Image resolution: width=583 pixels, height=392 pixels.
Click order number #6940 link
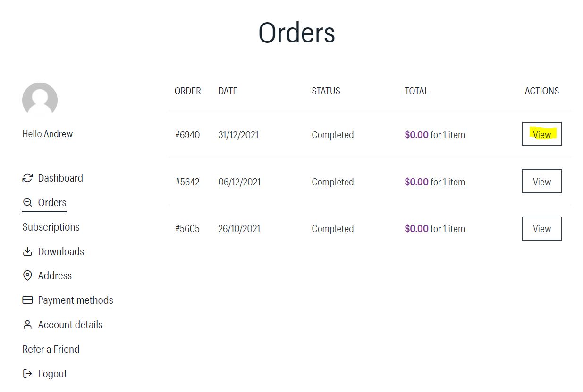click(187, 135)
